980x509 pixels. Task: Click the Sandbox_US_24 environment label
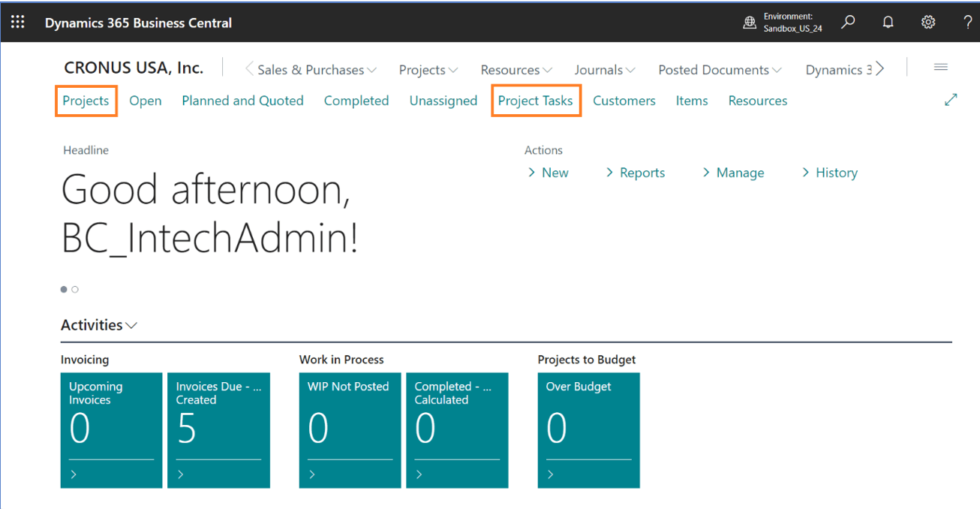coord(793,29)
